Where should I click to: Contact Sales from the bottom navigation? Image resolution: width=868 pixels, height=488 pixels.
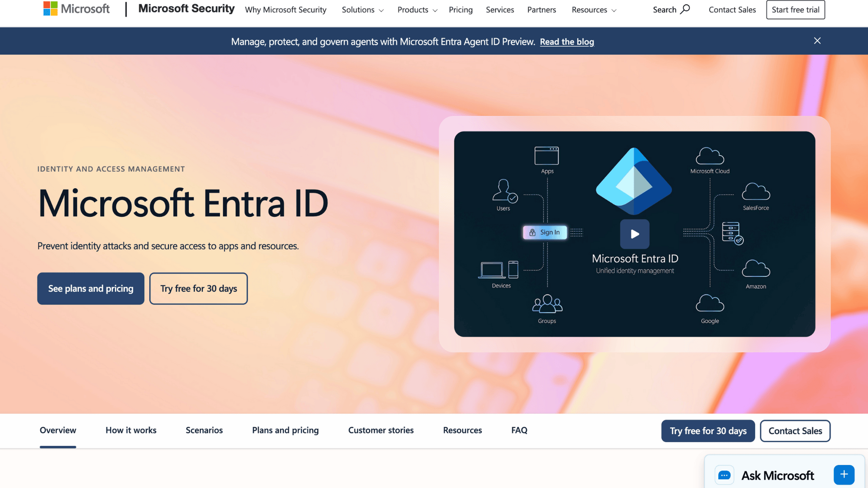point(795,431)
